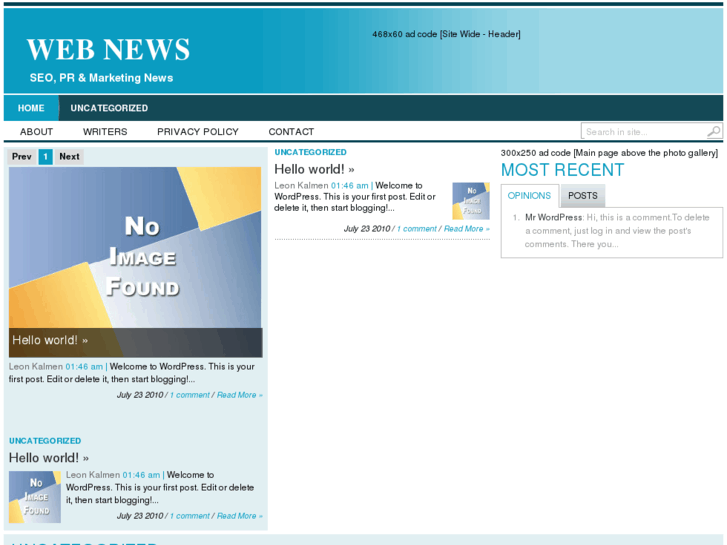Click the search magnifier icon
Screen dimensions: 727x545
[714, 132]
